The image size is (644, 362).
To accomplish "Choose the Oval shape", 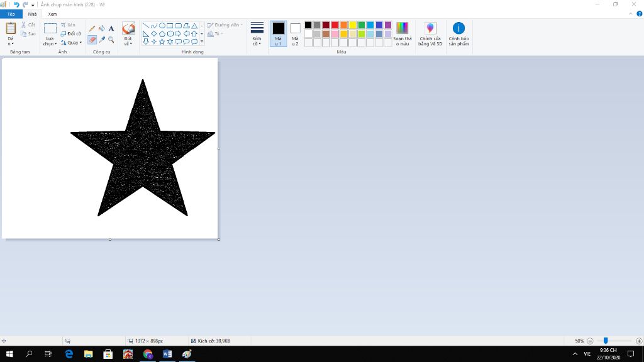I will point(162,25).
